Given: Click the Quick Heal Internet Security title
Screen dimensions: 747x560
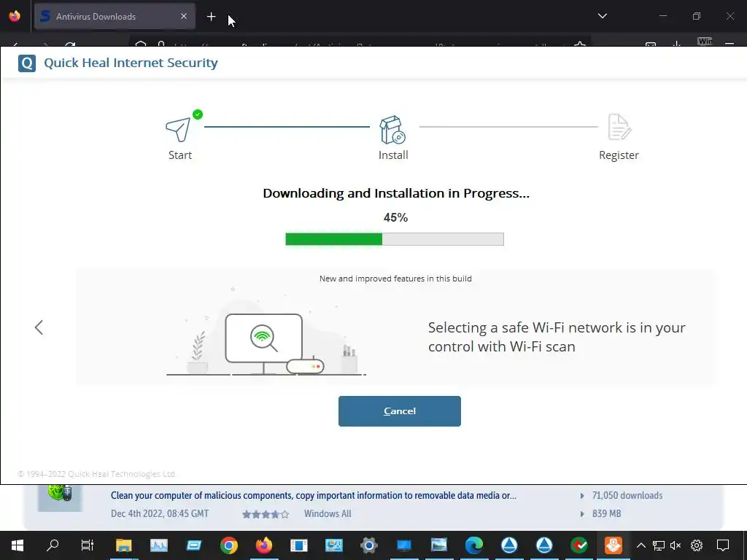Looking at the screenshot, I should 131,63.
